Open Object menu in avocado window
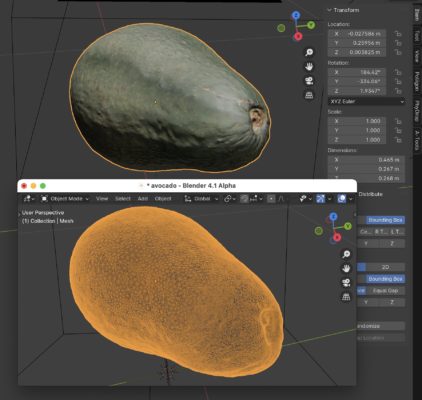Viewport: 422px width, 400px height. click(x=163, y=199)
